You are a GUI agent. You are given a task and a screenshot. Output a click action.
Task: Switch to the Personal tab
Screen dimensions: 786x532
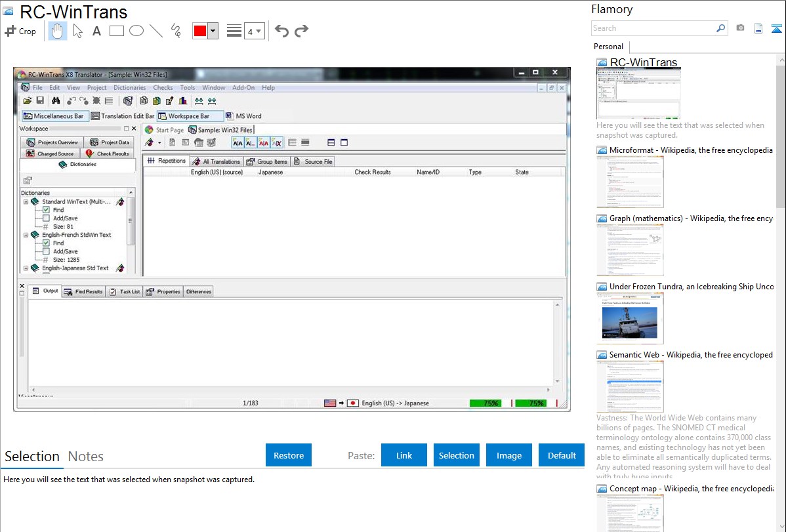click(609, 47)
